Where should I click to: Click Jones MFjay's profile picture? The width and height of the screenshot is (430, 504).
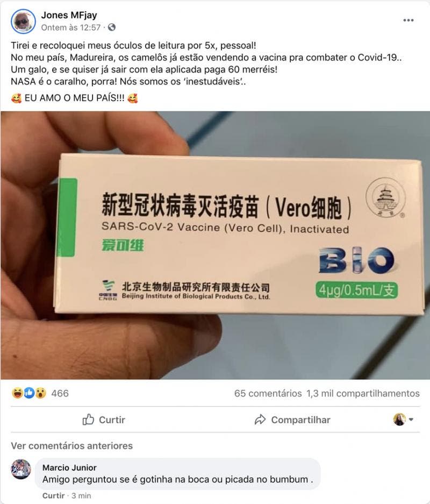(23, 21)
